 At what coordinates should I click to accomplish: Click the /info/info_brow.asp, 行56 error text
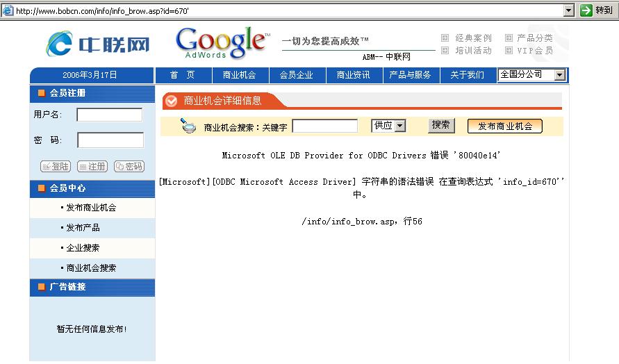(362, 222)
